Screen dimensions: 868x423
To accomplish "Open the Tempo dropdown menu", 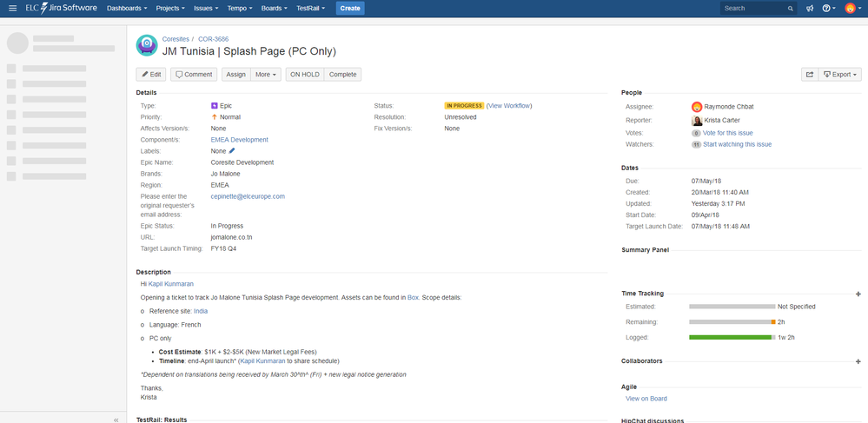I will click(x=240, y=9).
